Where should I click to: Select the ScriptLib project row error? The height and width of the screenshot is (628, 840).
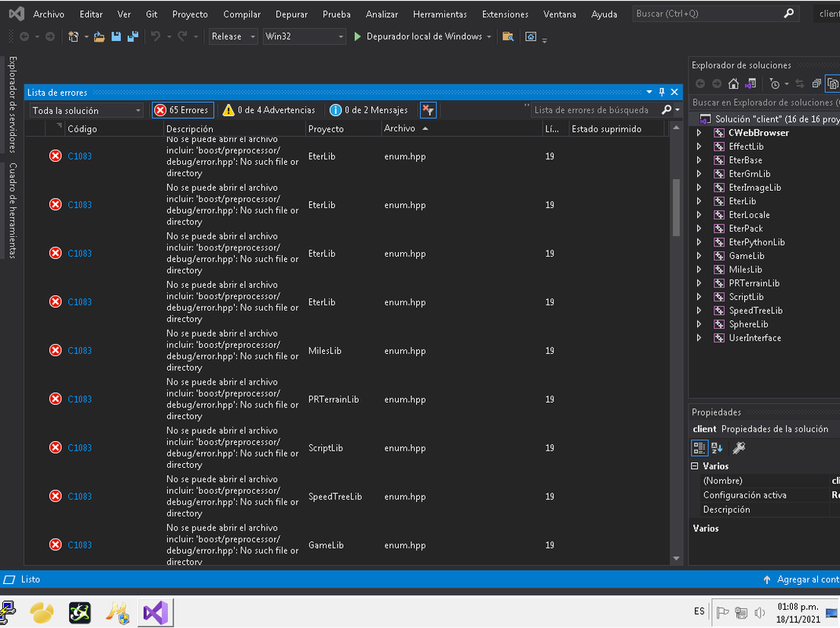pyautogui.click(x=347, y=448)
